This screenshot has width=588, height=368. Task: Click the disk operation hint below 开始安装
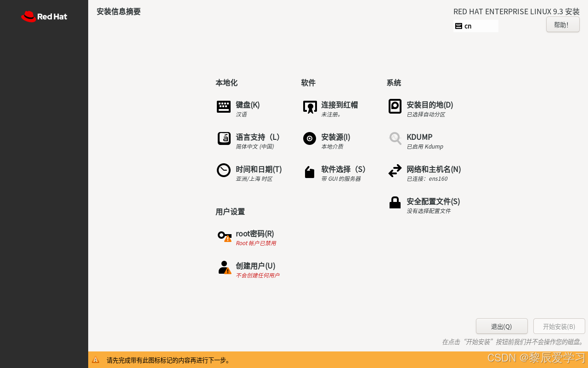click(x=513, y=342)
